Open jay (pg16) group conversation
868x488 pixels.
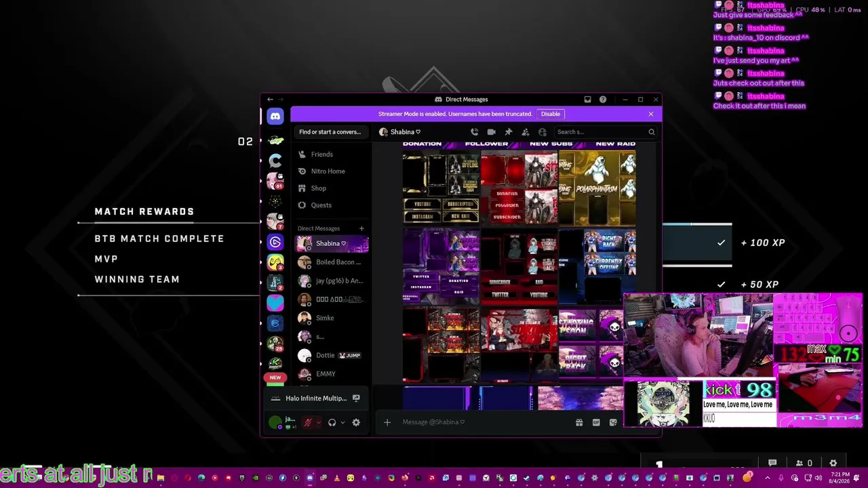click(x=332, y=281)
